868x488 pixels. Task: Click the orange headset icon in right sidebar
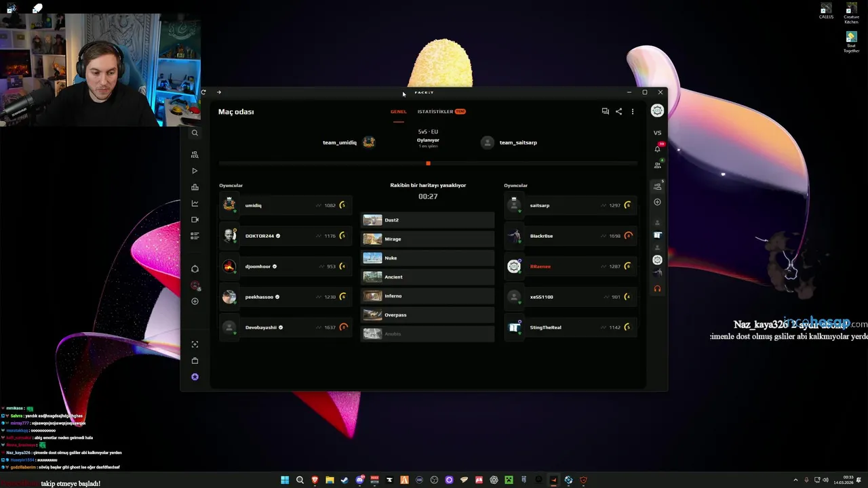click(x=657, y=289)
